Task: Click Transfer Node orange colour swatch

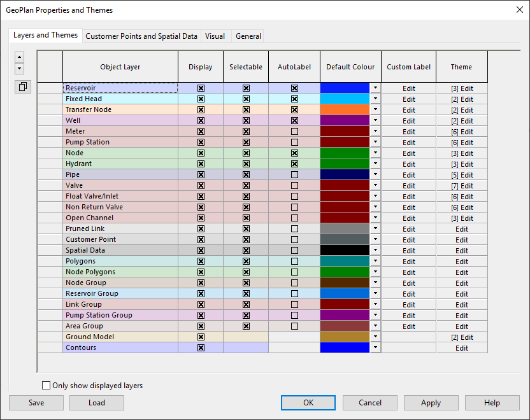Action: tap(345, 109)
